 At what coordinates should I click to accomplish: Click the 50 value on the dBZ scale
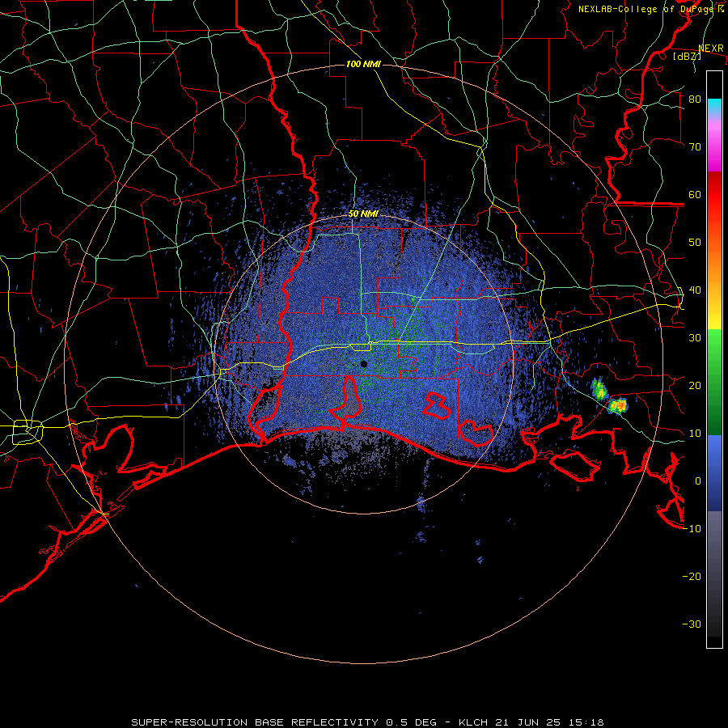tap(695, 243)
